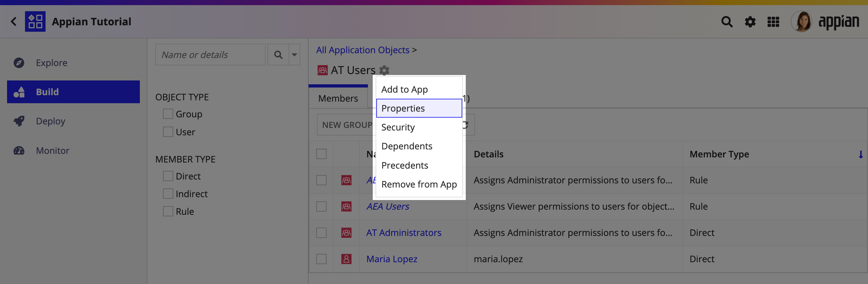Select the Build view in sidebar
The height and width of the screenshot is (284, 868).
73,92
